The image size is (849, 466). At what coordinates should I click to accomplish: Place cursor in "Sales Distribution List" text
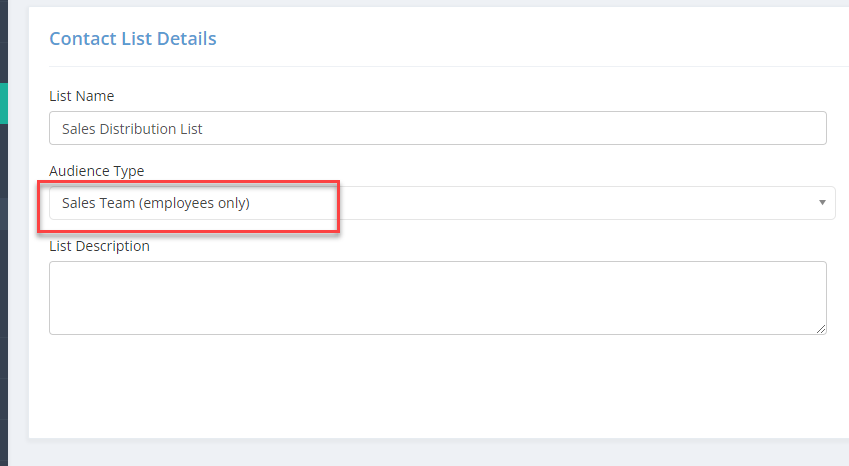click(132, 129)
